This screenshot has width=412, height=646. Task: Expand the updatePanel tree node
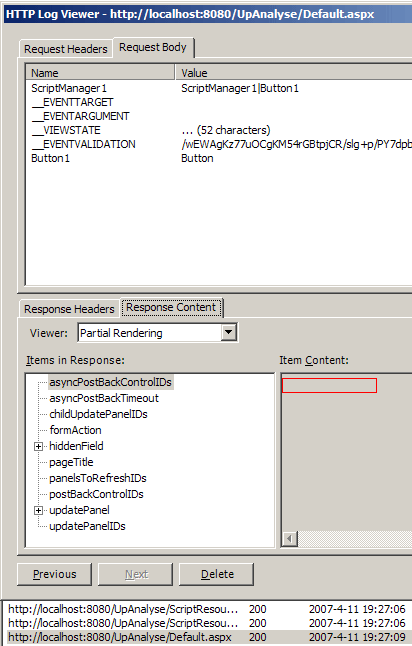pyautogui.click(x=38, y=511)
